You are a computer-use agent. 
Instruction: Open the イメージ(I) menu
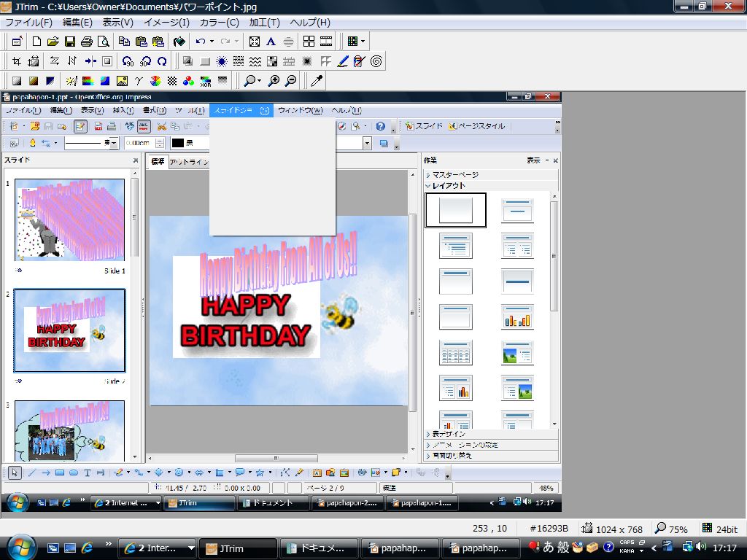[167, 23]
